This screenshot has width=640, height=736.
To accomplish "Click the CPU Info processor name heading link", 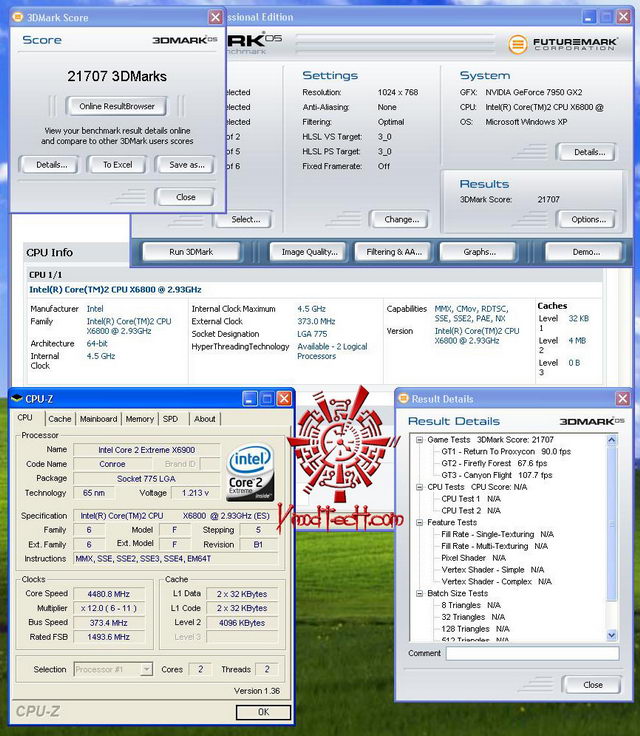I will pos(116,290).
